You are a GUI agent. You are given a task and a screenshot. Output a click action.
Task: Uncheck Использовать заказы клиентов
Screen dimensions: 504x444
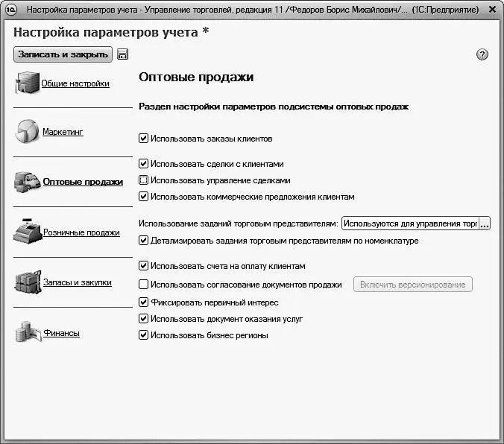(144, 139)
